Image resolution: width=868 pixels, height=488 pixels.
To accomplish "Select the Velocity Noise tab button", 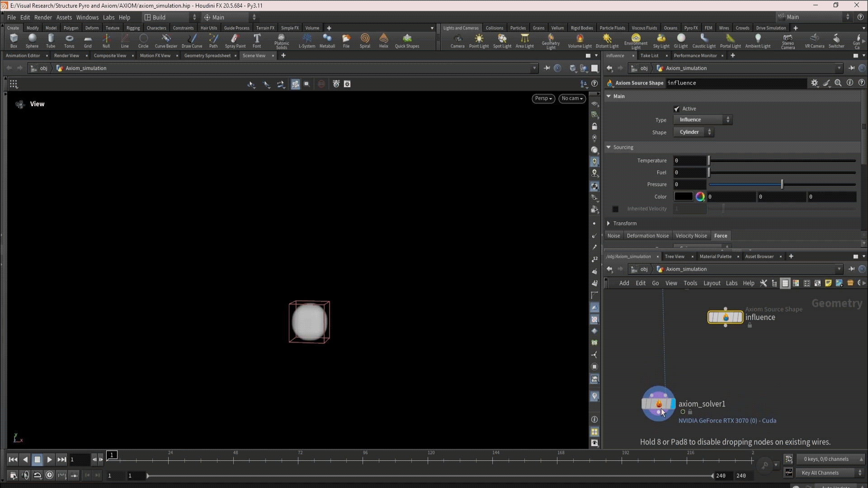I will point(691,236).
